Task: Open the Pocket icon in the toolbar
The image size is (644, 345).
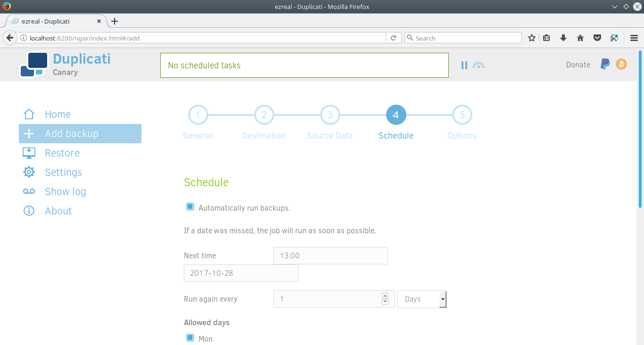Action: [x=597, y=38]
